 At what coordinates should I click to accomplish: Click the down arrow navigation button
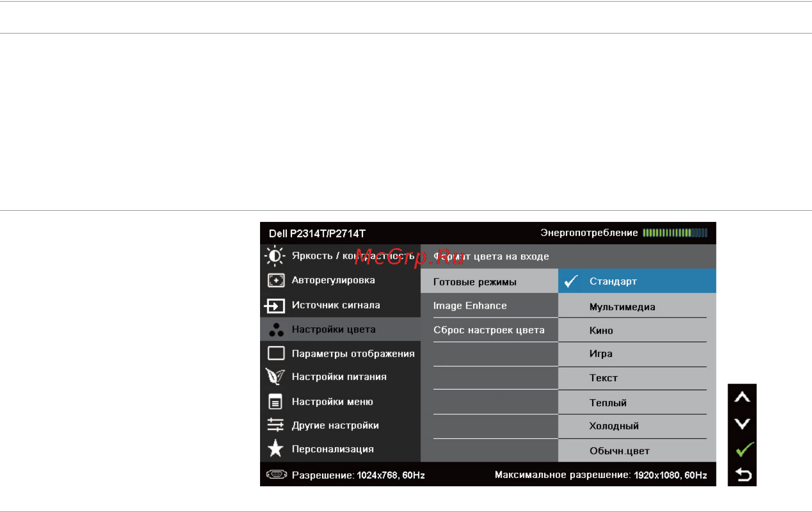(742, 424)
